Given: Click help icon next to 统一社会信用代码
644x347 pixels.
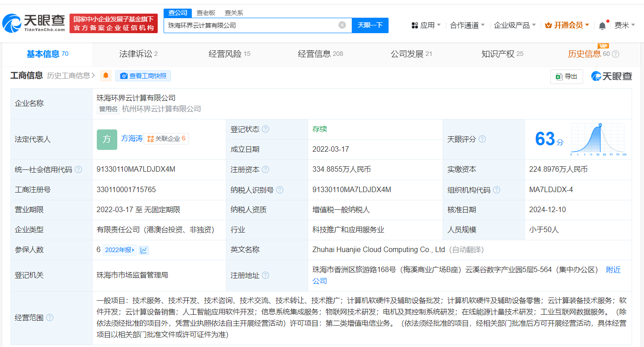Looking at the screenshot, I should click(78, 169).
